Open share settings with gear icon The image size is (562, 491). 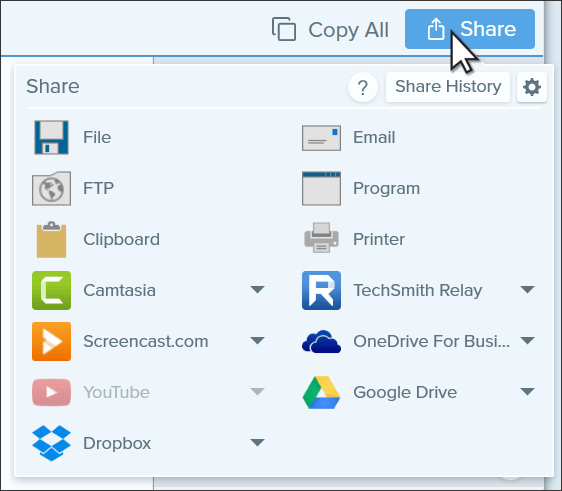pos(532,87)
